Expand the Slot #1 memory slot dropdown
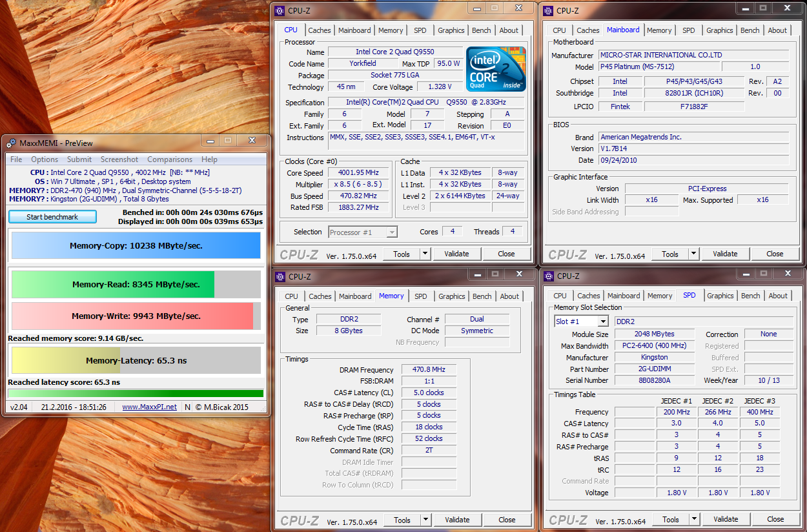Screen dimensions: 807x532 tap(602, 322)
